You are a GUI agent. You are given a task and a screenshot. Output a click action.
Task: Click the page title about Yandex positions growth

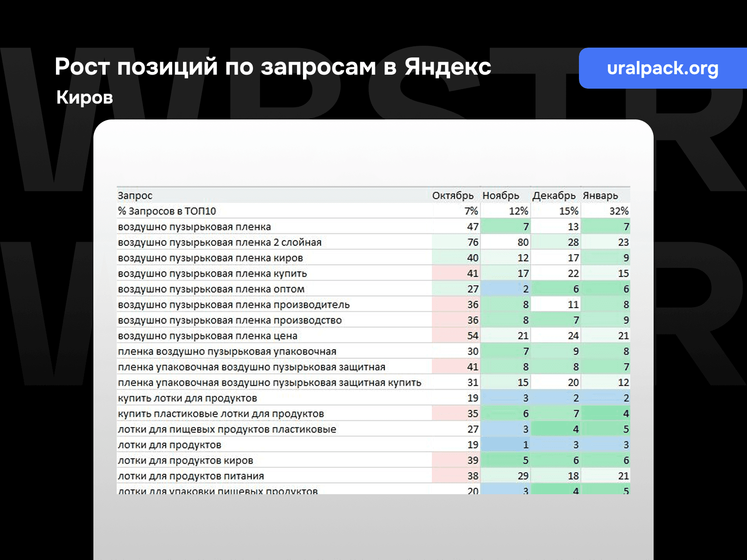(x=273, y=67)
